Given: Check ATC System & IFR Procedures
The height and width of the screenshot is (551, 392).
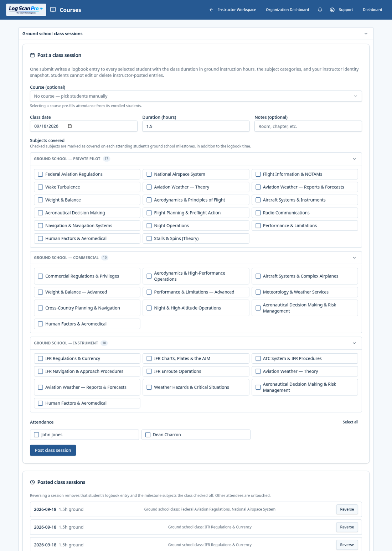Looking at the screenshot, I should [258, 358].
